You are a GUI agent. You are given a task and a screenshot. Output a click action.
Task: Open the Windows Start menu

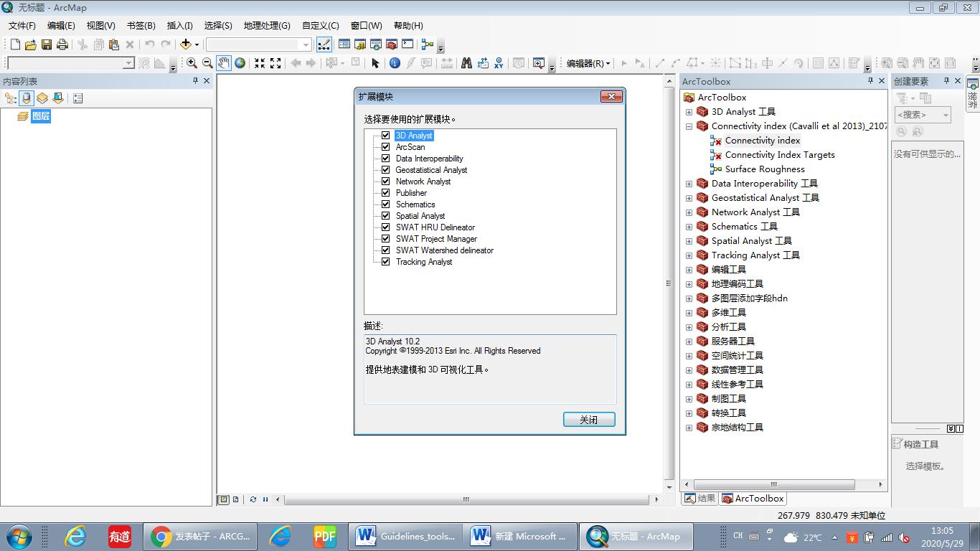pos(18,536)
